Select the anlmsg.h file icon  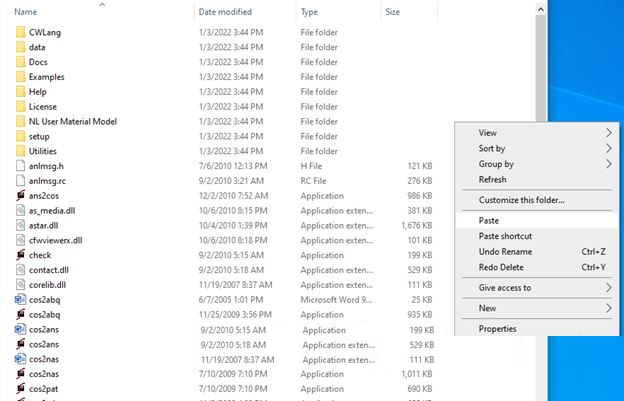click(20, 166)
